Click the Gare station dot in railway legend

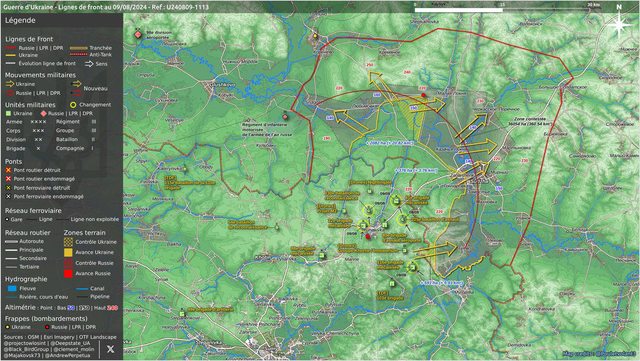click(7, 219)
